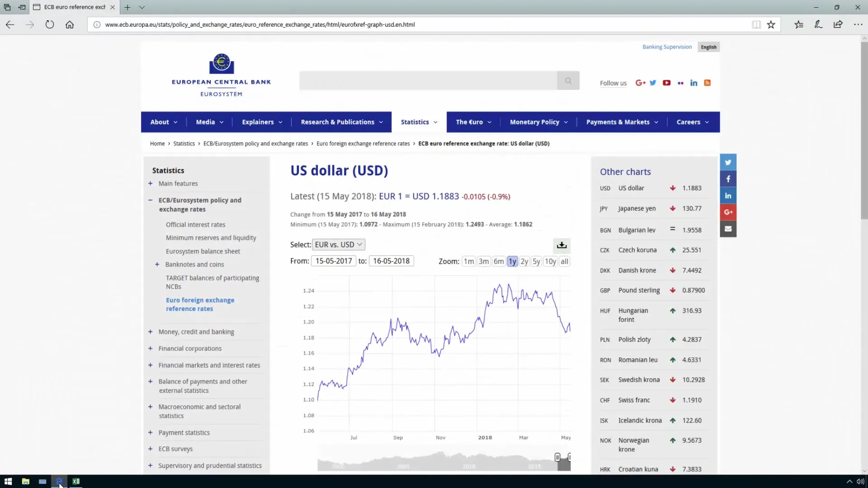
Task: Share page via Facebook side button
Action: [728, 179]
